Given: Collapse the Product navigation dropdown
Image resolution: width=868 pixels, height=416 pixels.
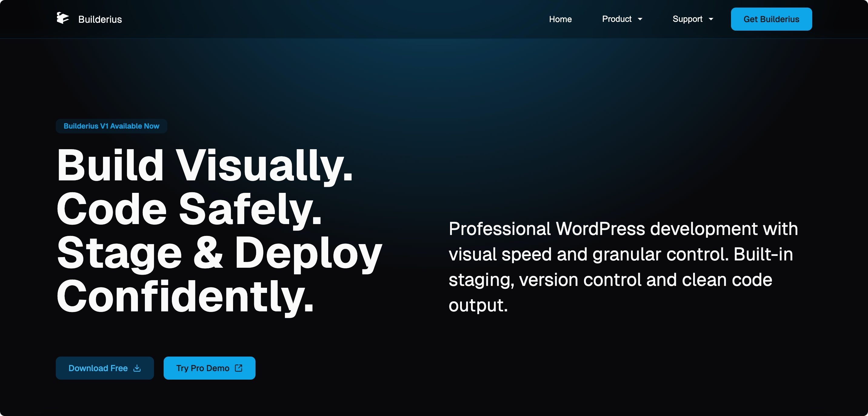Looking at the screenshot, I should [622, 19].
